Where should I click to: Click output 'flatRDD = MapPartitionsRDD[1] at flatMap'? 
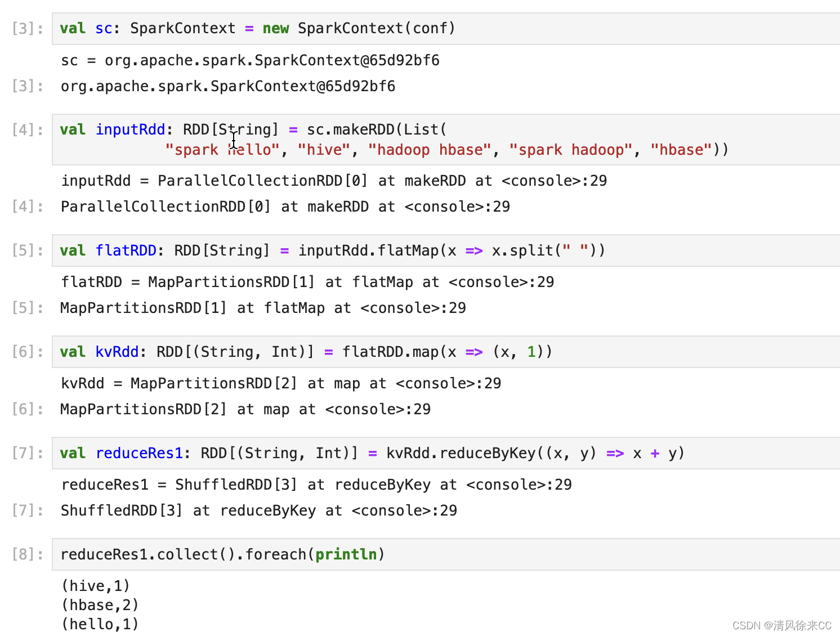pos(307,282)
